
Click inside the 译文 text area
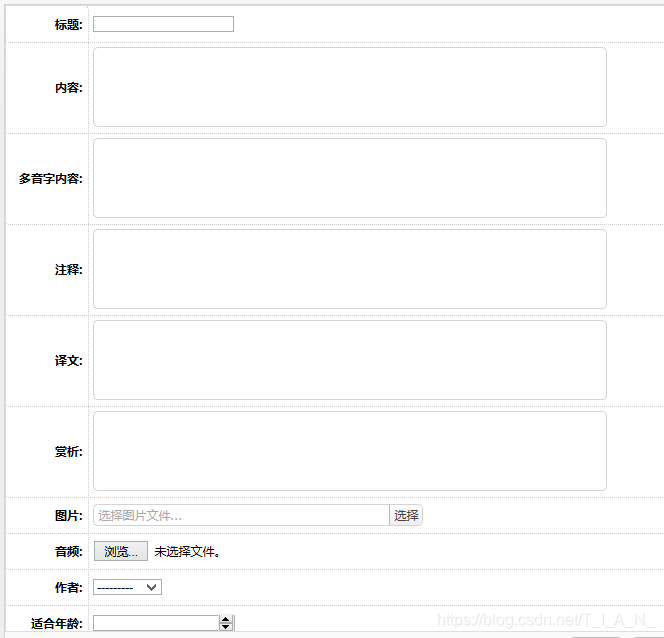tap(350, 360)
